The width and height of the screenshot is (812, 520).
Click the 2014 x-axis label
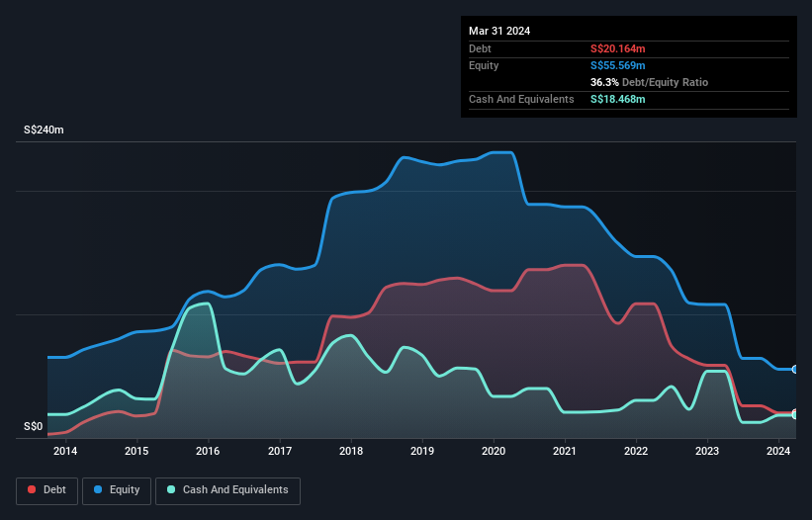pyautogui.click(x=65, y=451)
